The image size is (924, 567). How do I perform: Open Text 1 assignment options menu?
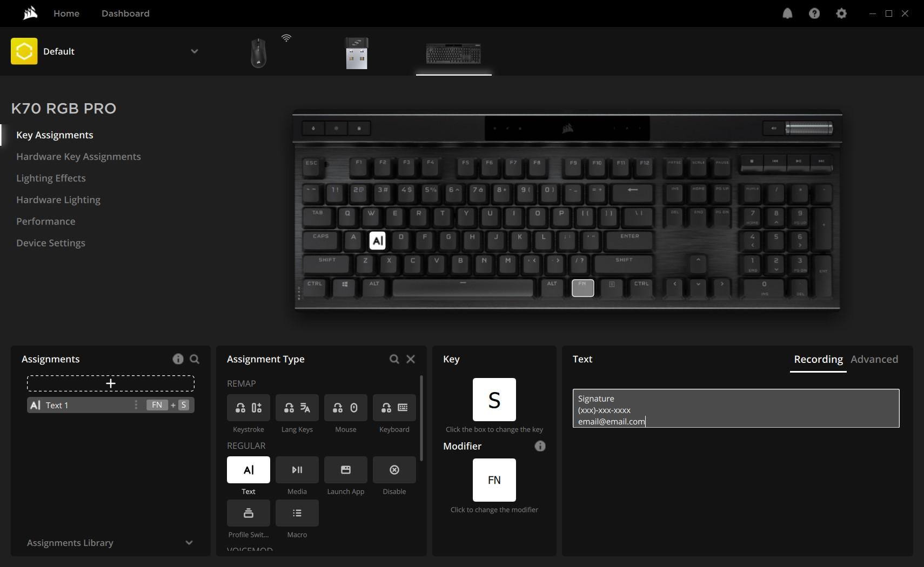[x=136, y=405]
